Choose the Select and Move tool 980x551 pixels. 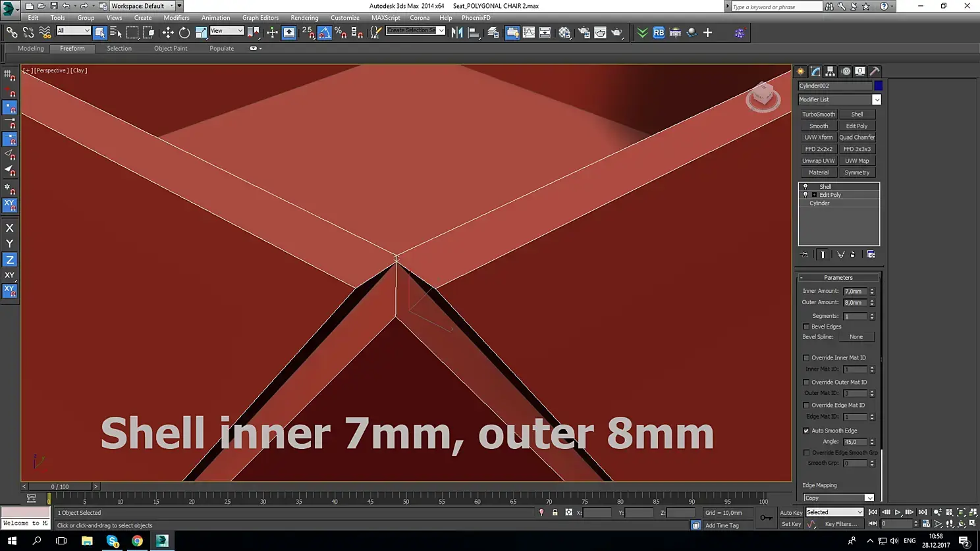168,32
